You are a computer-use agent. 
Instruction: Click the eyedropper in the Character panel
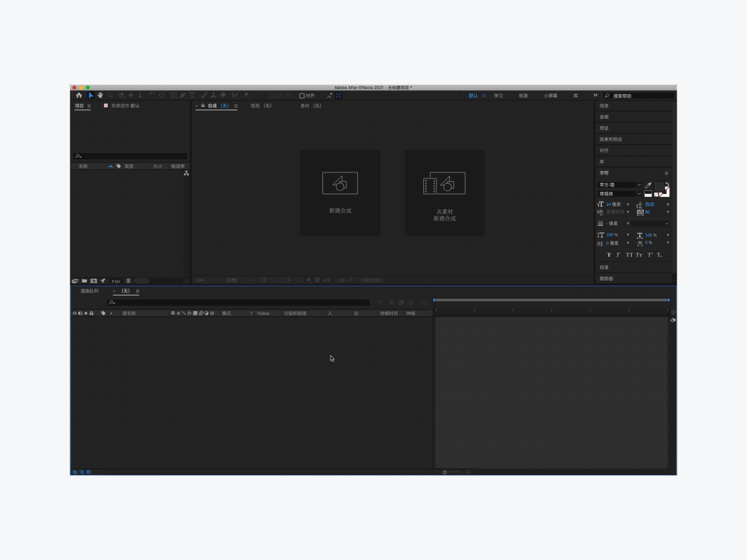point(648,185)
